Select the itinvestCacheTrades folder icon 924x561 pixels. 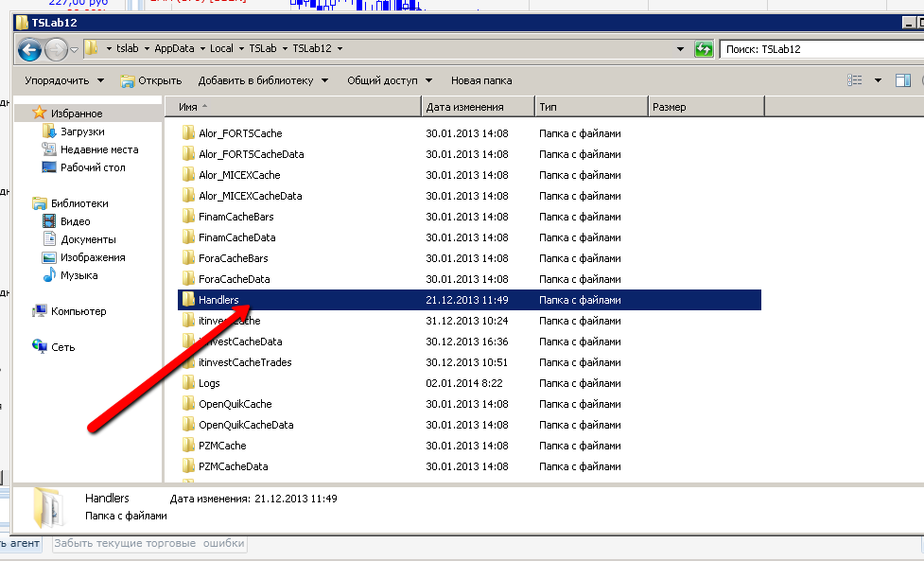click(x=188, y=361)
